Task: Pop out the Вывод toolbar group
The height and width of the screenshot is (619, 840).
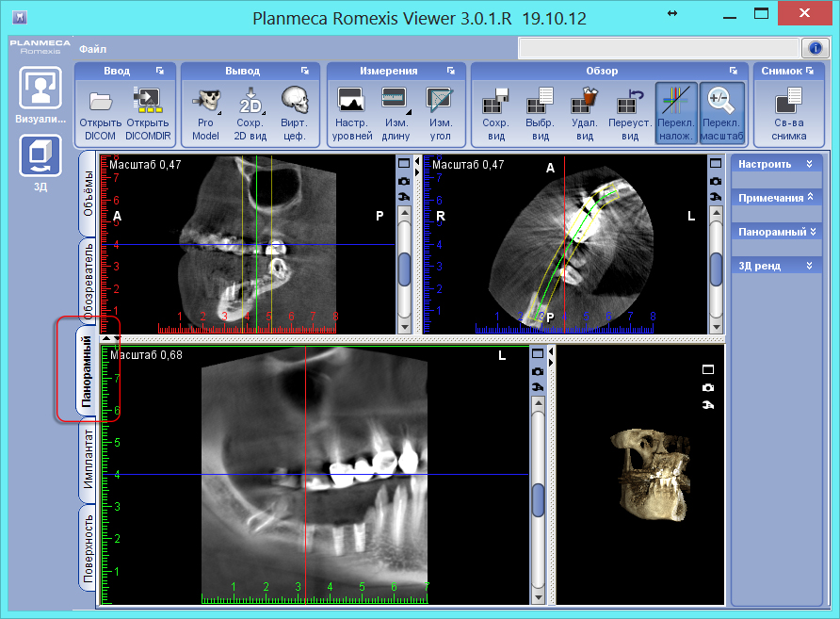Action: click(x=305, y=71)
